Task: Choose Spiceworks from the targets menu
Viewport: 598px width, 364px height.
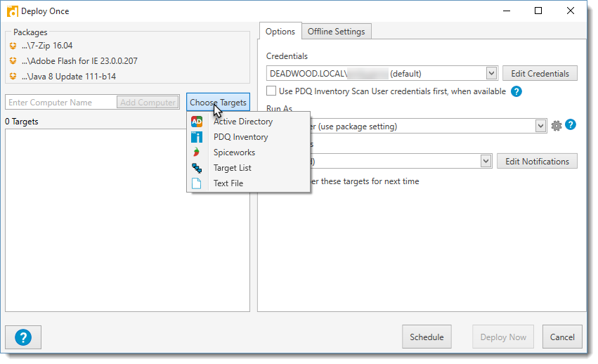Action: coord(234,152)
